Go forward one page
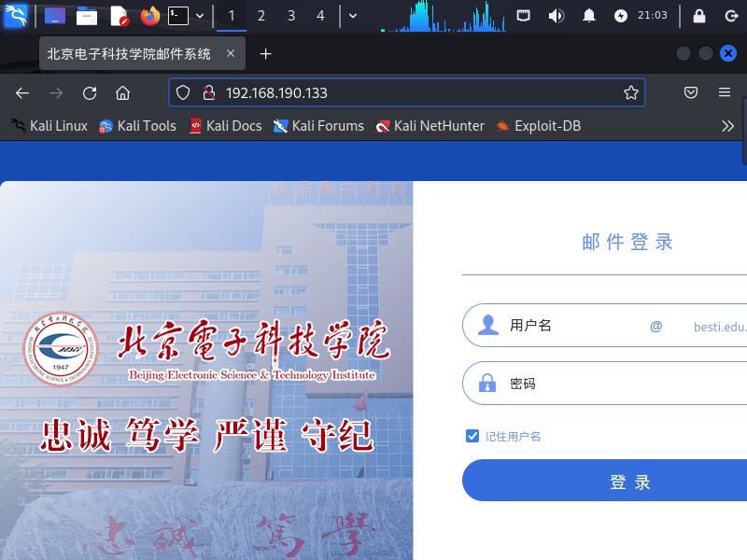The image size is (747, 560). (x=56, y=92)
